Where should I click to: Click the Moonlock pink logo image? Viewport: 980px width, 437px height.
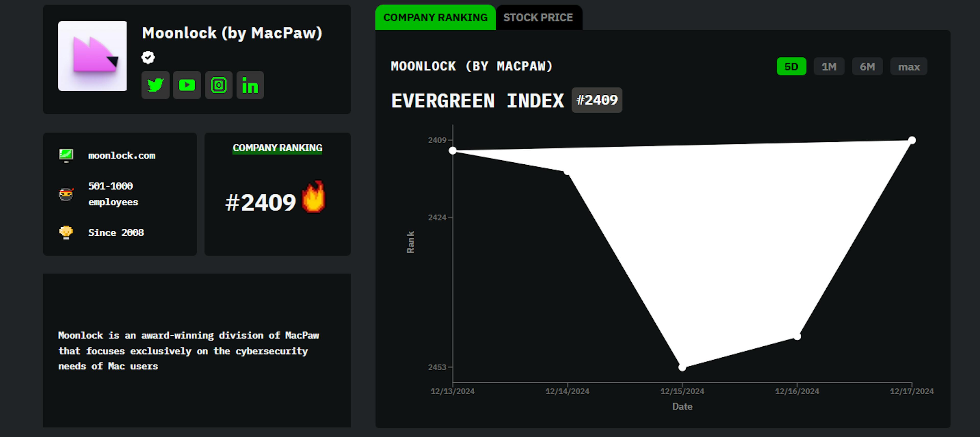[x=92, y=56]
